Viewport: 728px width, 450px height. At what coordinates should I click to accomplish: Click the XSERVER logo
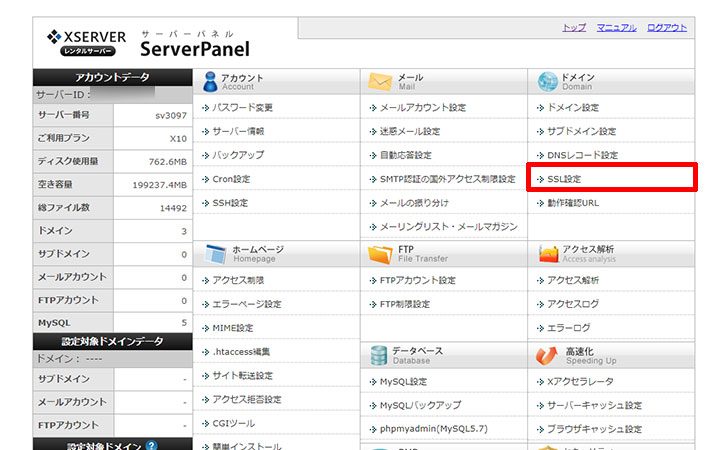click(86, 43)
